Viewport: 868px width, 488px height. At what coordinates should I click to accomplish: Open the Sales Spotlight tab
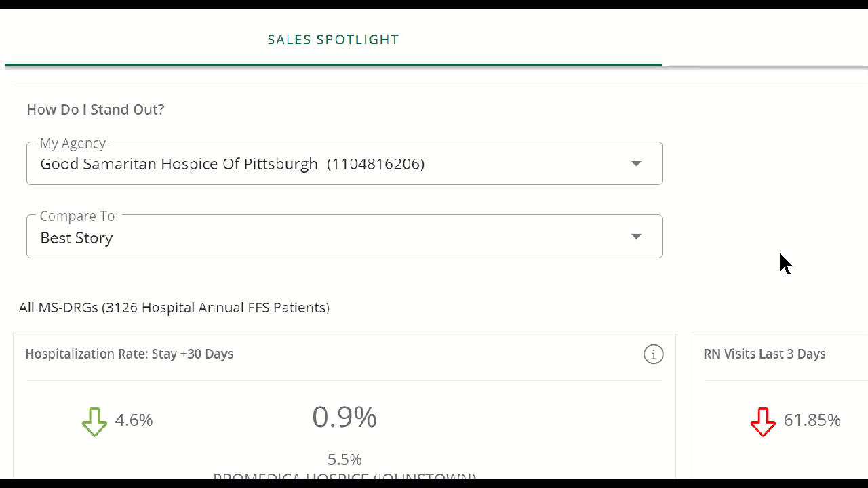(x=333, y=39)
